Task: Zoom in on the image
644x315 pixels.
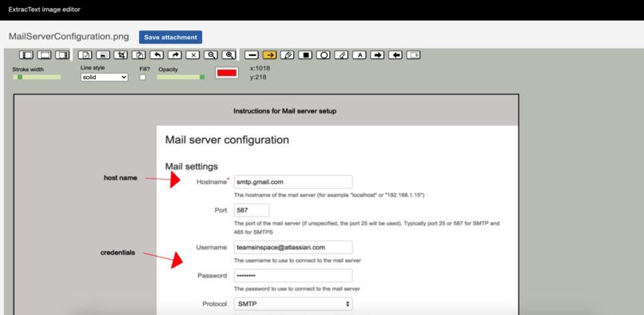Action: pos(229,55)
